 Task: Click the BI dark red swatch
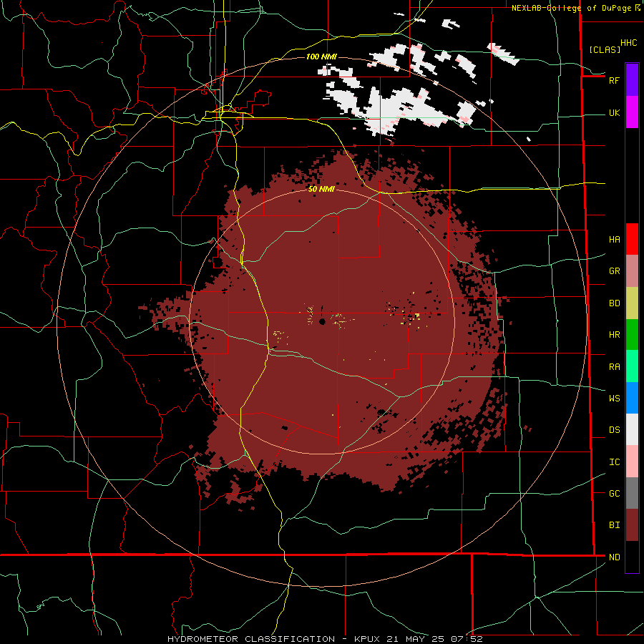(632, 525)
